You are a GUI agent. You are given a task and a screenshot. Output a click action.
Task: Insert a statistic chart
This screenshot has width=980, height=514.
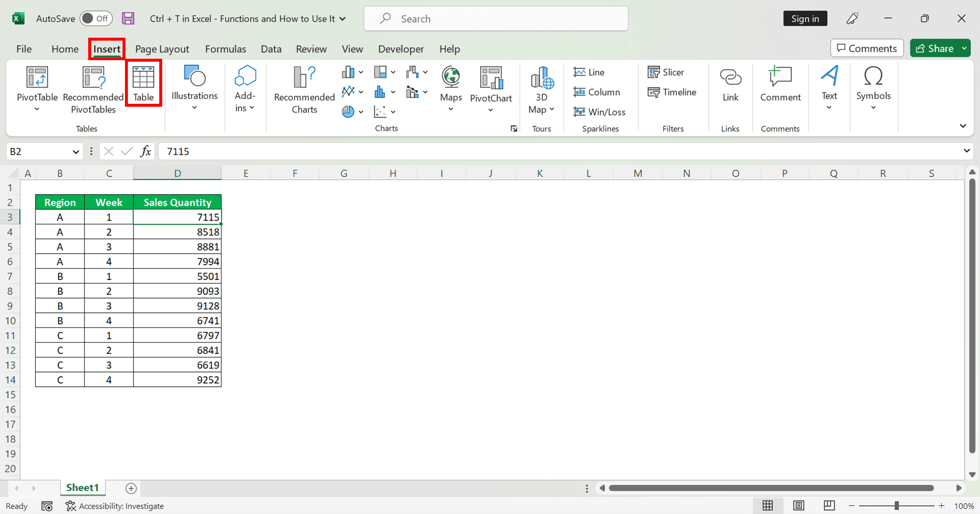pyautogui.click(x=385, y=92)
